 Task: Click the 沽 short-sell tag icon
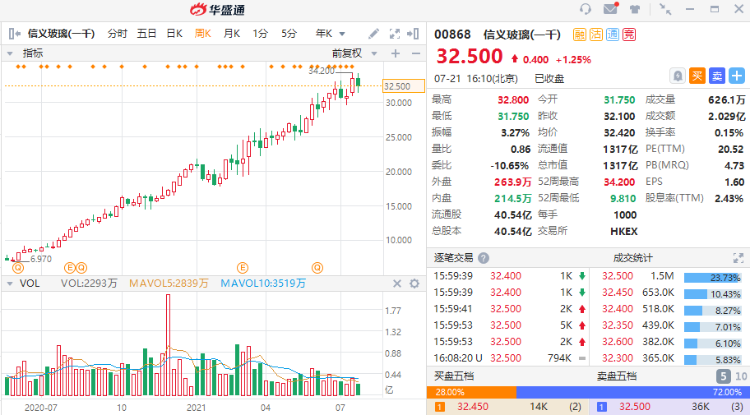[596, 34]
